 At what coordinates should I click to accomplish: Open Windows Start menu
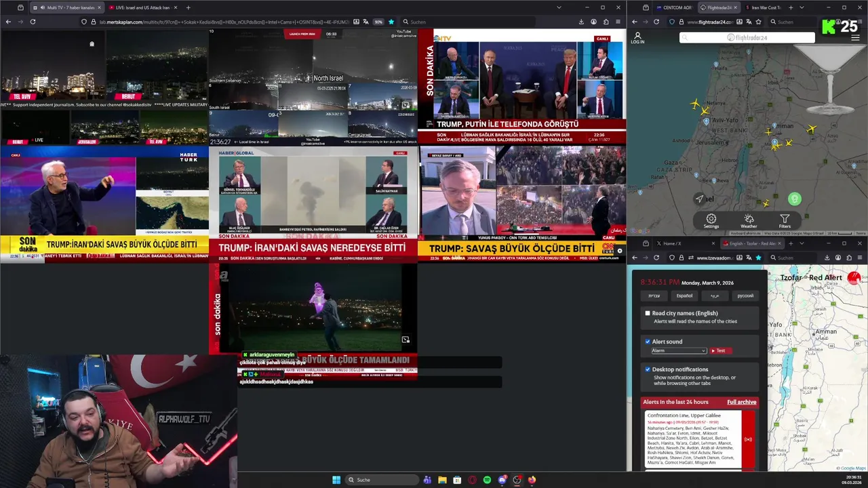[x=336, y=480]
